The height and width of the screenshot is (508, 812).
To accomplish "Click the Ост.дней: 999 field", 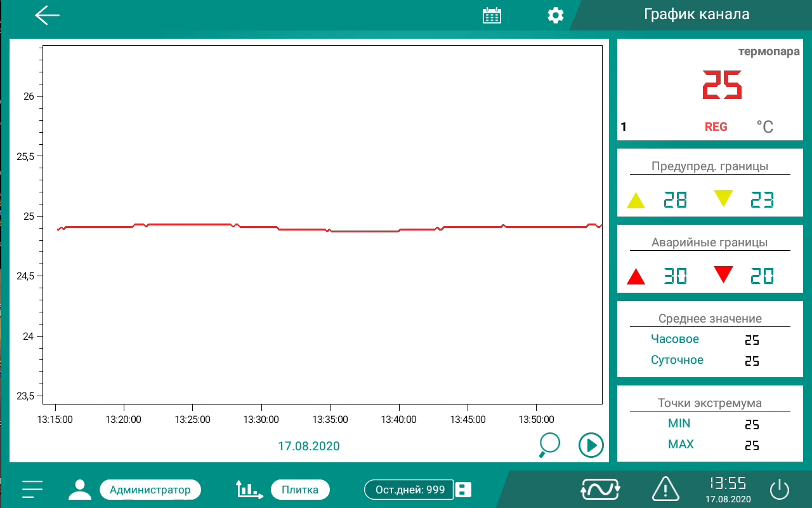I will point(409,490).
